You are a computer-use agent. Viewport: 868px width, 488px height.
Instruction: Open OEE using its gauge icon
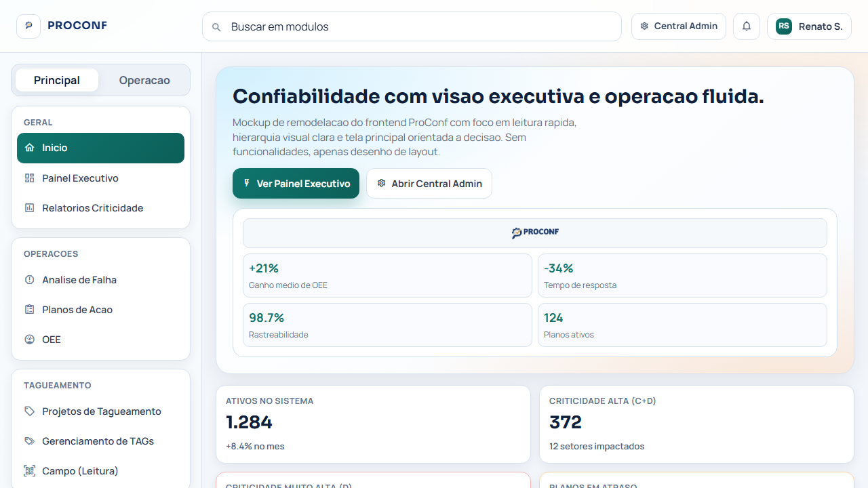pos(28,339)
